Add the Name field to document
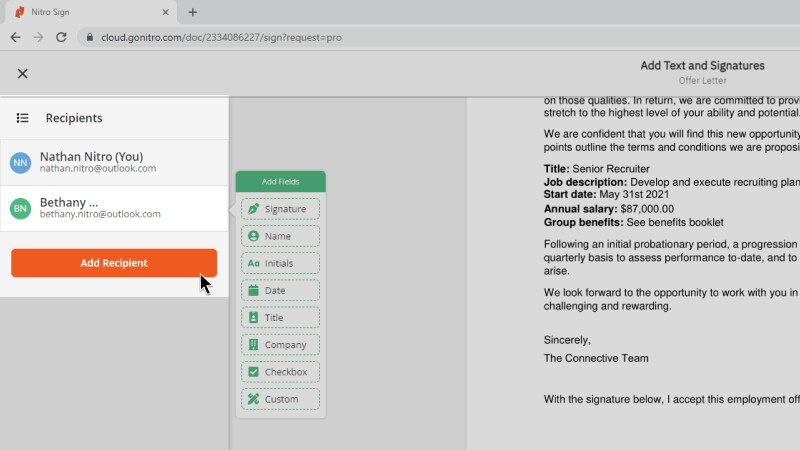800x450 pixels. tap(280, 236)
